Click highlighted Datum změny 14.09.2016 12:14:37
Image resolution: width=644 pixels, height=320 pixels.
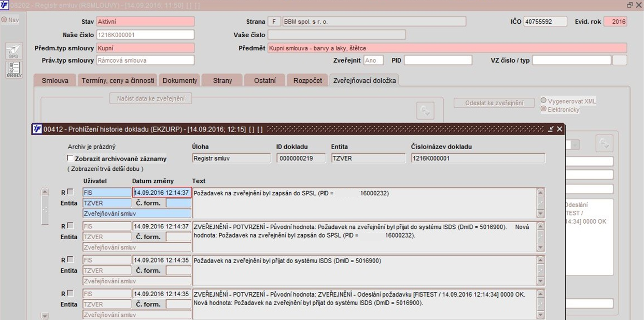click(162, 193)
